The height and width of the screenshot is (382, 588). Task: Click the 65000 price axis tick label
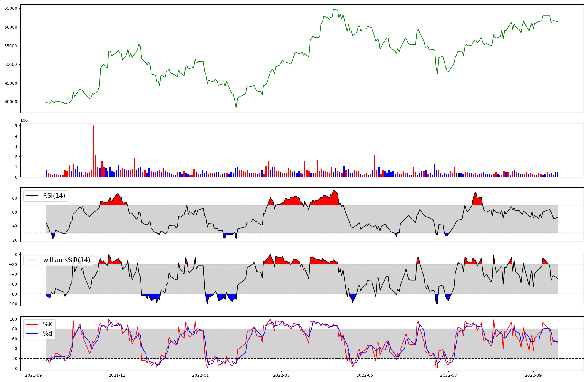11,8
